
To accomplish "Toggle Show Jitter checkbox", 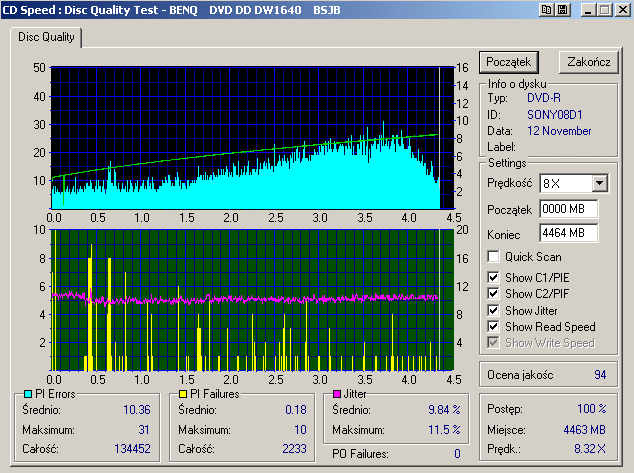I will pos(493,310).
